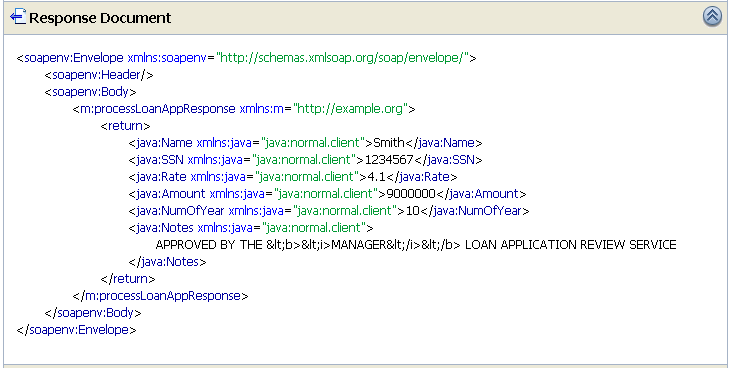
Task: Click the APPROVED BY THE MANAGER notes text
Action: tap(416, 245)
